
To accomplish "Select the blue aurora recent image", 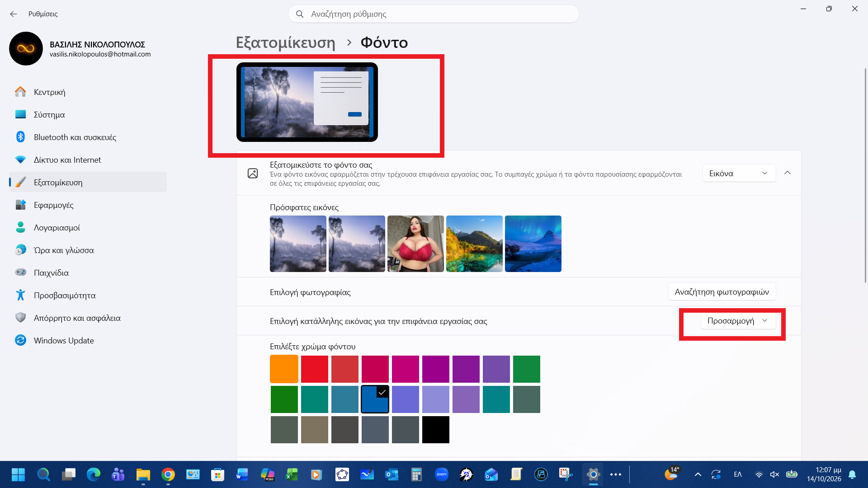I will [533, 244].
